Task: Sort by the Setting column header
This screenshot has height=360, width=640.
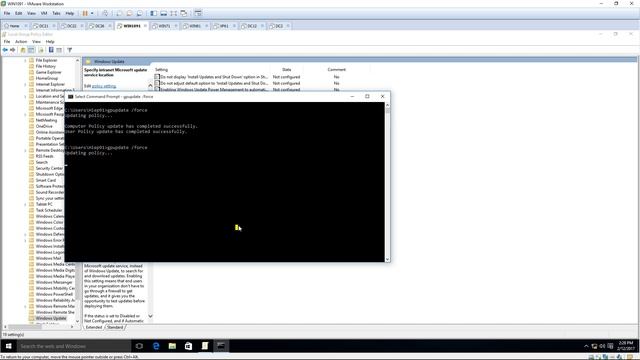Action: click(x=162, y=70)
